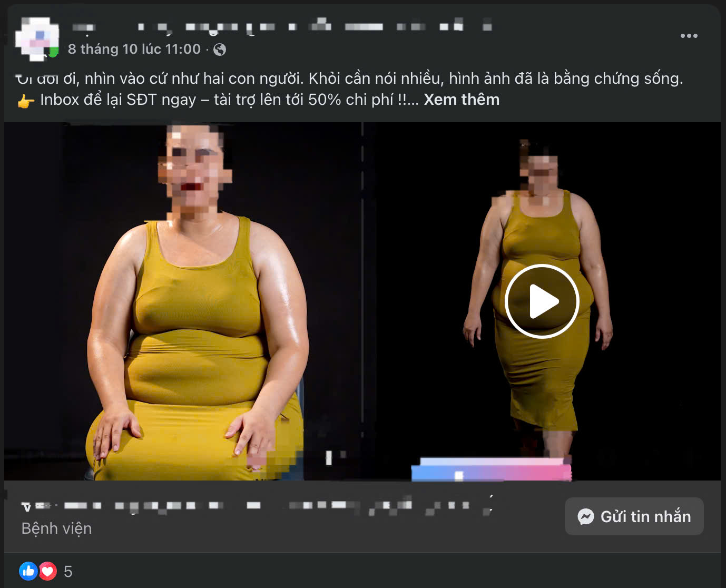
Task: Expand post text with "Xem thêm"
Action: click(x=462, y=100)
